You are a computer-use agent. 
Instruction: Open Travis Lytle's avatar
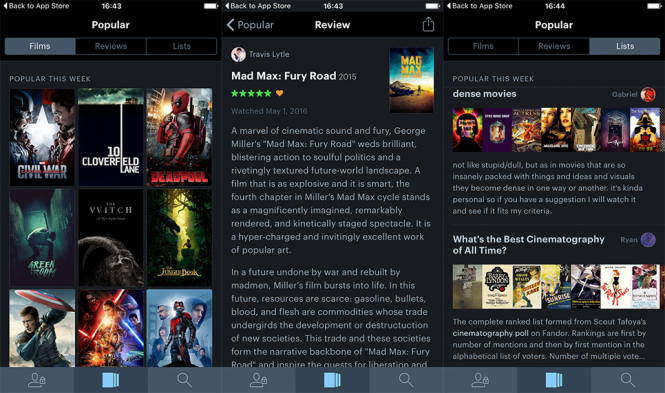[238, 54]
